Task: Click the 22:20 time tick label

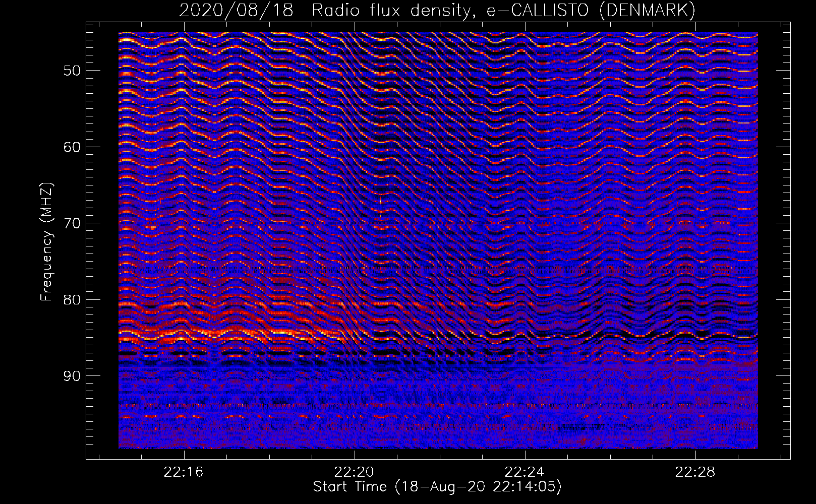Action: [x=354, y=472]
